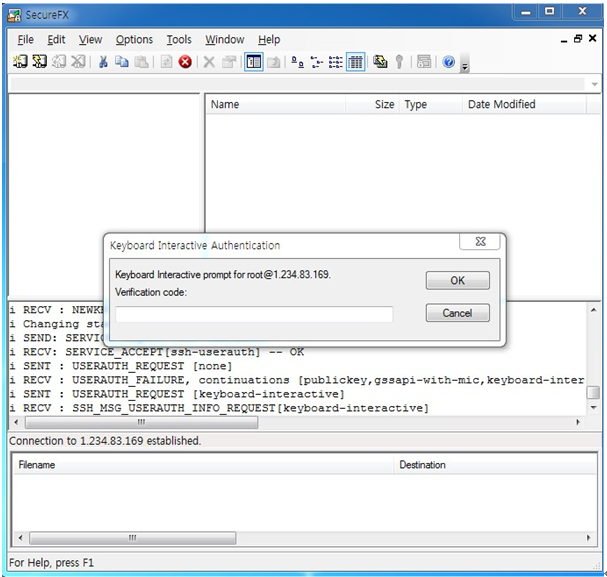Click the grayed Disconnect toolbar icon
The width and height of the screenshot is (607, 577).
tap(78, 62)
